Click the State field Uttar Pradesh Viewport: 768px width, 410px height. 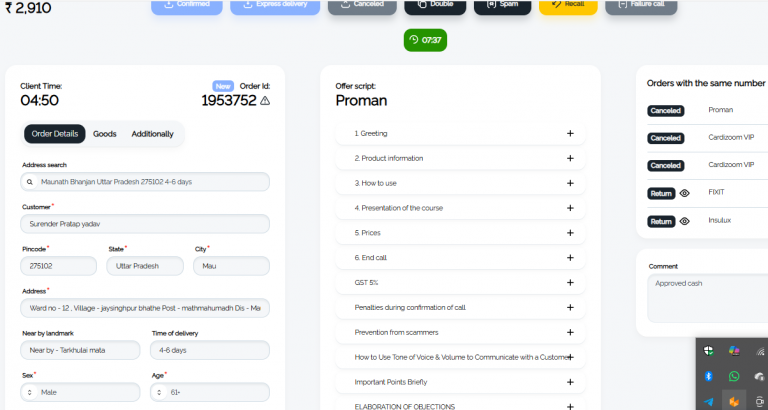tap(145, 266)
